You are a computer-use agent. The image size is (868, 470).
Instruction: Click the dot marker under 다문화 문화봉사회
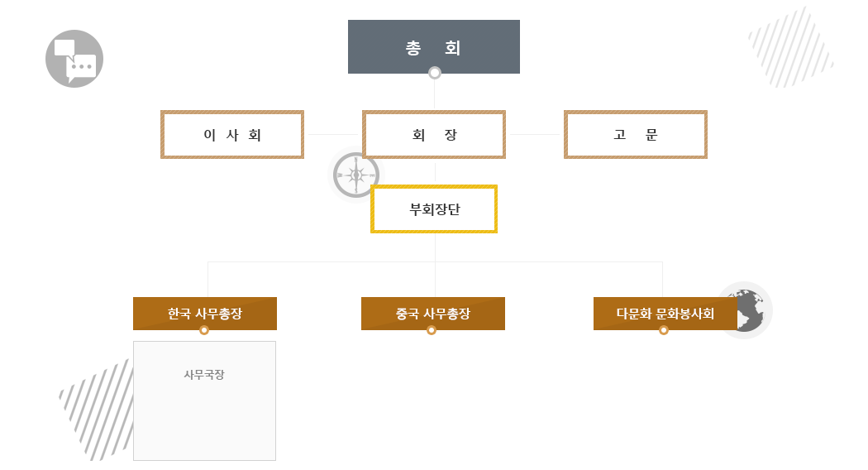click(664, 330)
